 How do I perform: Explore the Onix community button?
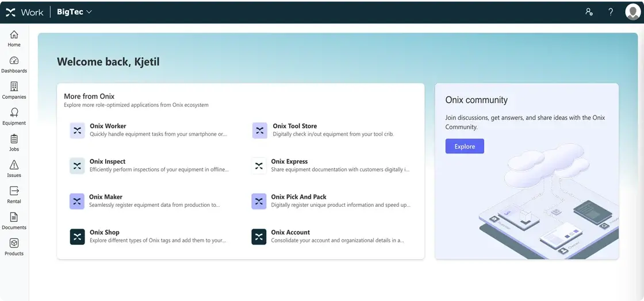(x=465, y=146)
